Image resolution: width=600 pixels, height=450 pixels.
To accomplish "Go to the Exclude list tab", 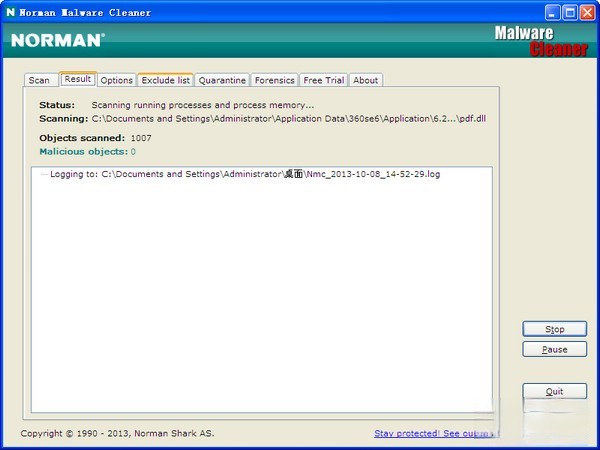I will [x=166, y=80].
